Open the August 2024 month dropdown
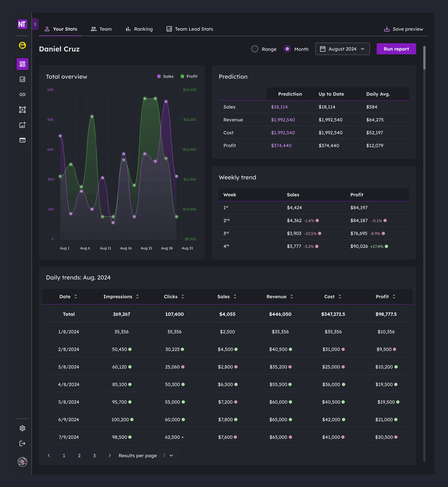Screen dimensions: 448x487 pos(342,49)
